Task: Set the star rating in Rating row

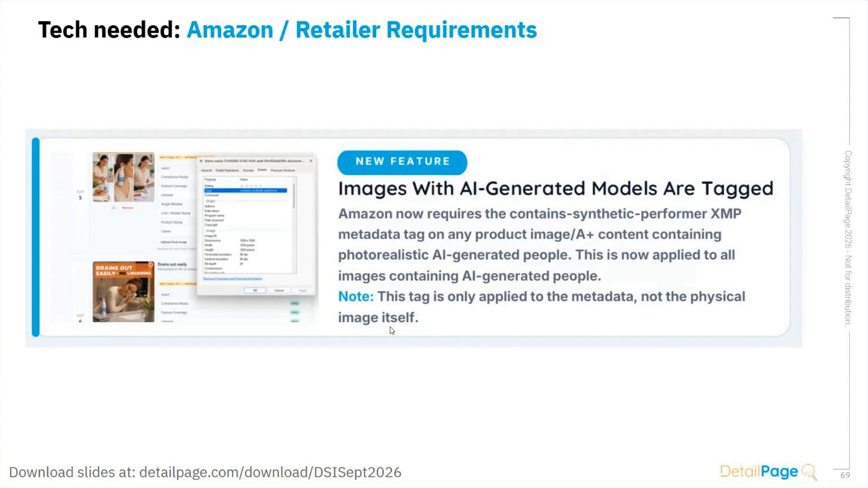Action: pos(251,186)
